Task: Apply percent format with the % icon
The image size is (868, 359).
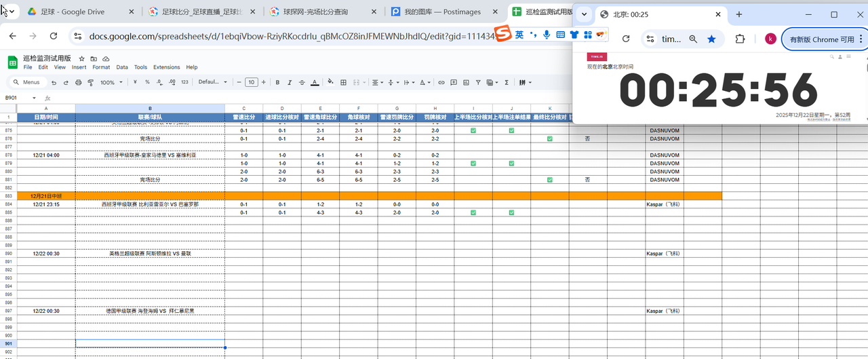Action: point(148,82)
